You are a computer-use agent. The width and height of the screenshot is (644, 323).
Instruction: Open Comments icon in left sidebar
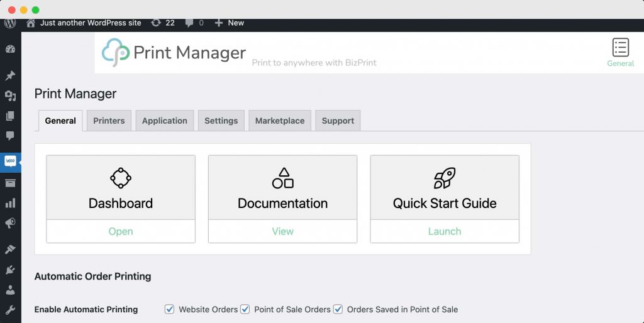click(x=10, y=136)
